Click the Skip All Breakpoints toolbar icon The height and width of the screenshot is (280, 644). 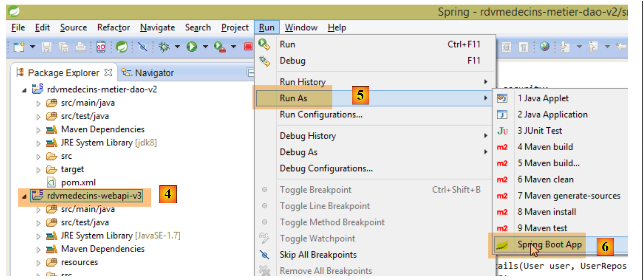pos(143,46)
